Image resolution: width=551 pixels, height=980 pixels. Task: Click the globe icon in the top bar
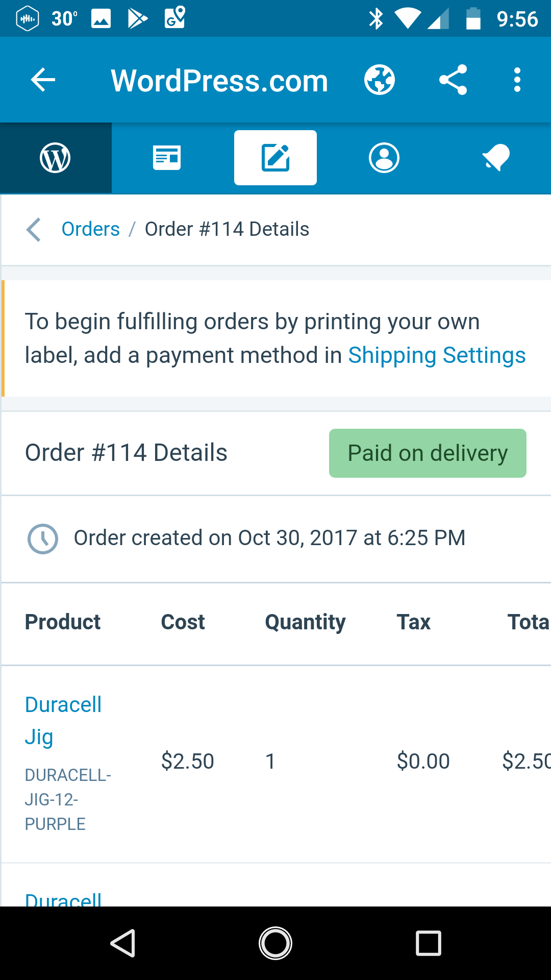click(x=380, y=80)
